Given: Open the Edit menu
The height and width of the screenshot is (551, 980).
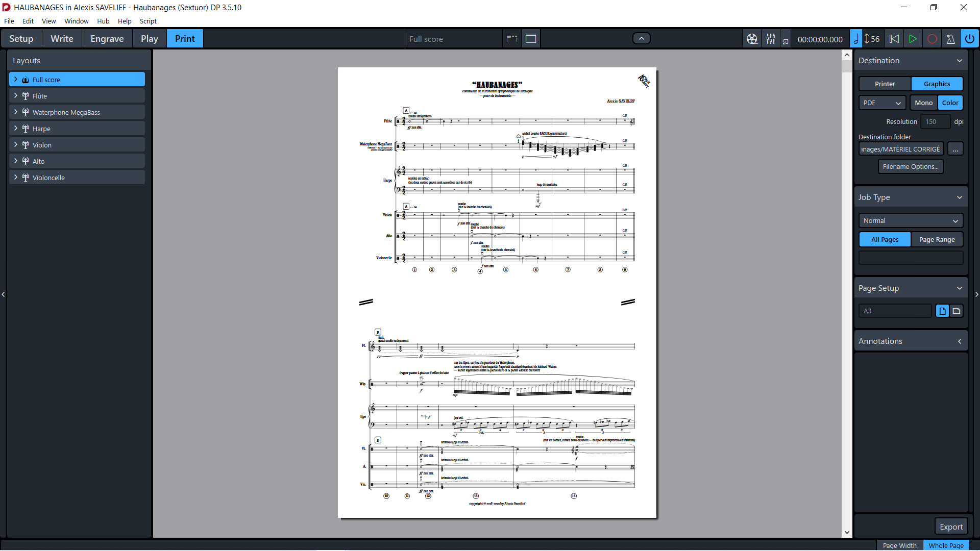Looking at the screenshot, I should coord(28,21).
